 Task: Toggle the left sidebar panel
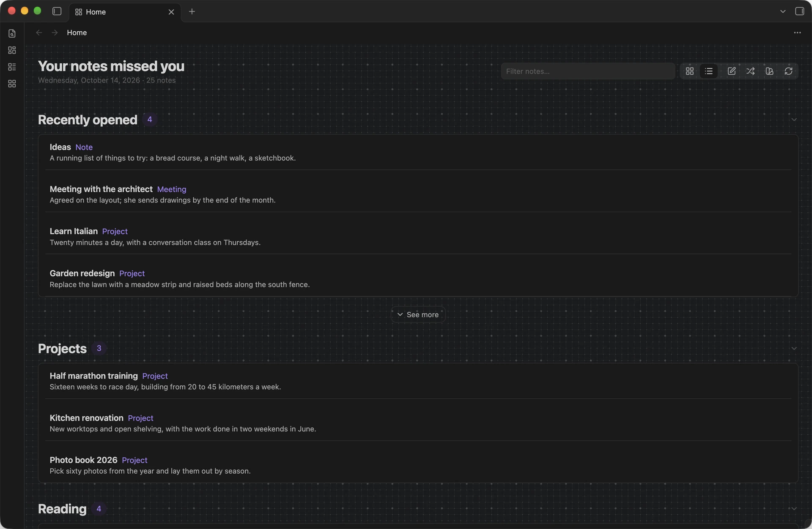(57, 11)
